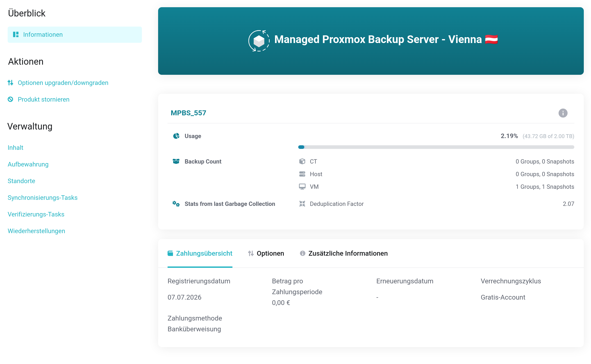The width and height of the screenshot is (591, 364).
Task: Click the Garbage Collection gears icon
Action: click(x=176, y=204)
